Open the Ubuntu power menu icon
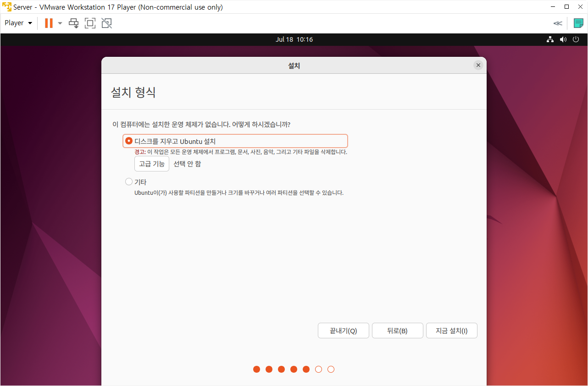The image size is (588, 386). click(x=577, y=39)
